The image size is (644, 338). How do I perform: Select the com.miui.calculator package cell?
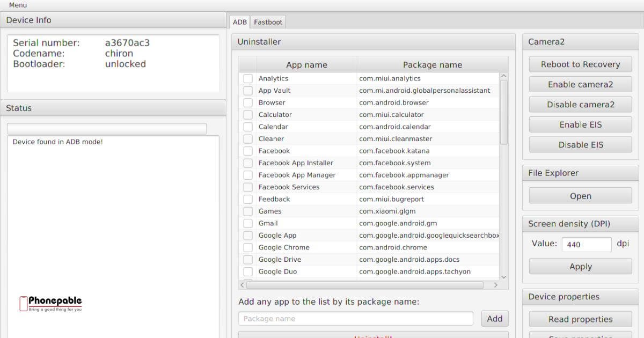point(428,115)
